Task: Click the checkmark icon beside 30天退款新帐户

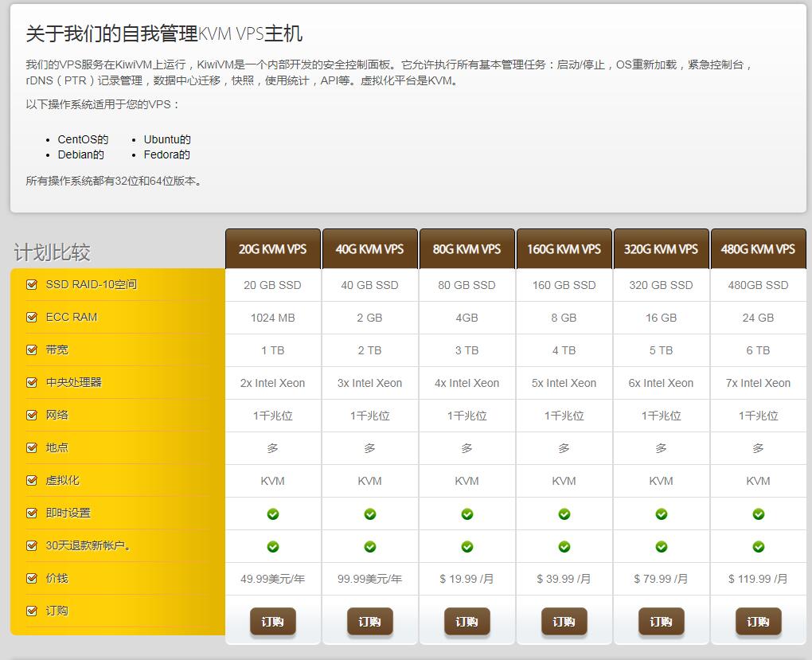Action: (x=32, y=545)
